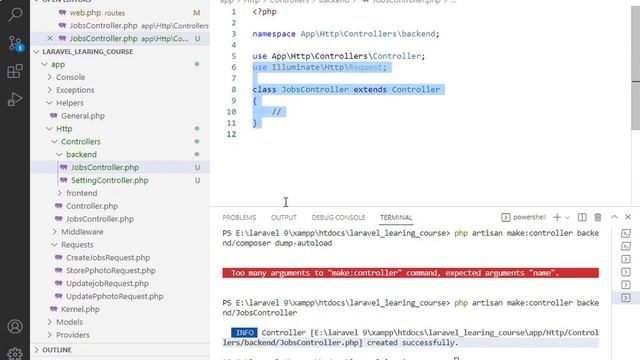Switch to the TERMINAL tab
The image size is (640, 360).
tap(396, 218)
